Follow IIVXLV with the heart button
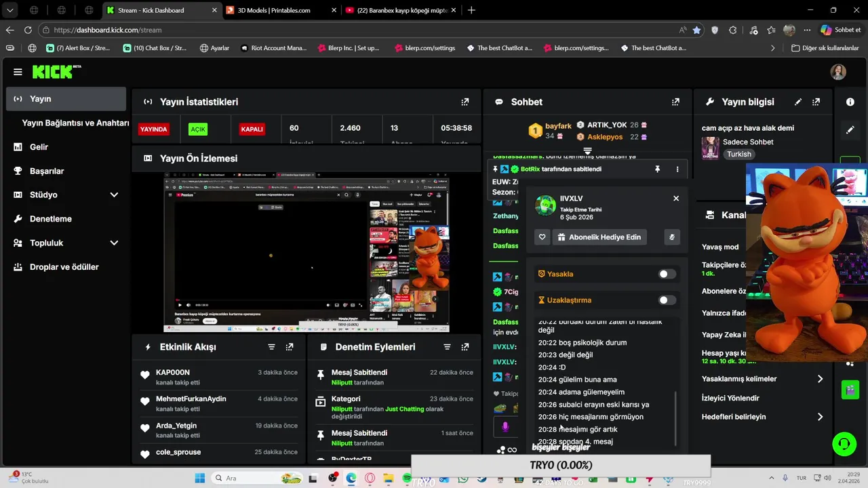 pyautogui.click(x=542, y=237)
